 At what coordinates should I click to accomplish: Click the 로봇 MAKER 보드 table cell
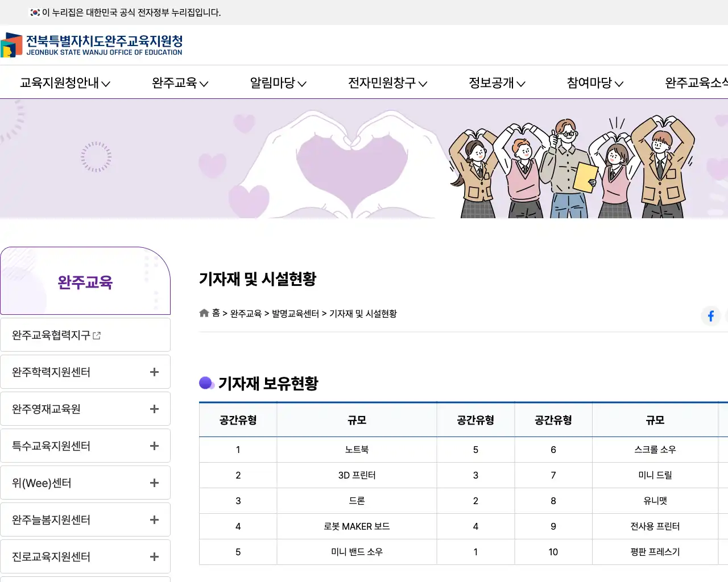(x=357, y=526)
